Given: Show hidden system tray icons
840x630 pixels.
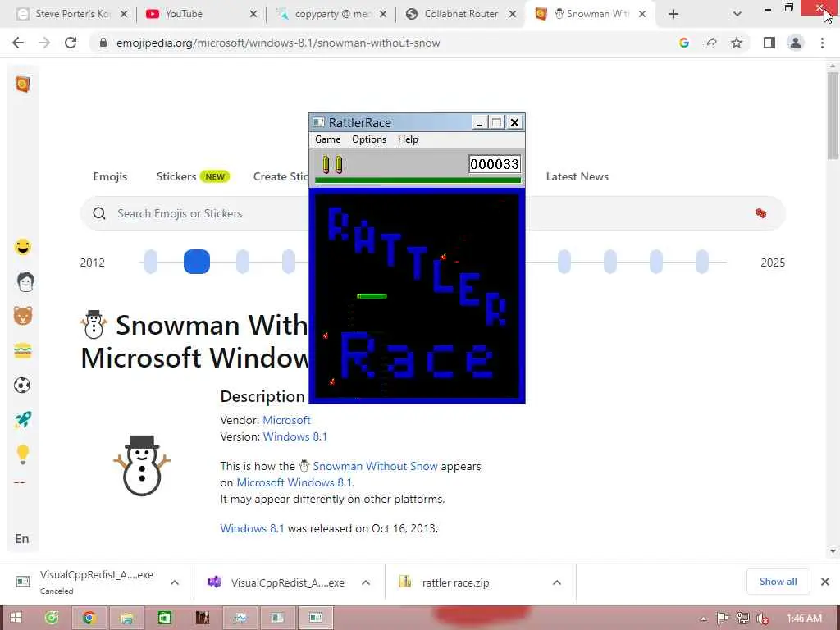Looking at the screenshot, I should point(703,619).
